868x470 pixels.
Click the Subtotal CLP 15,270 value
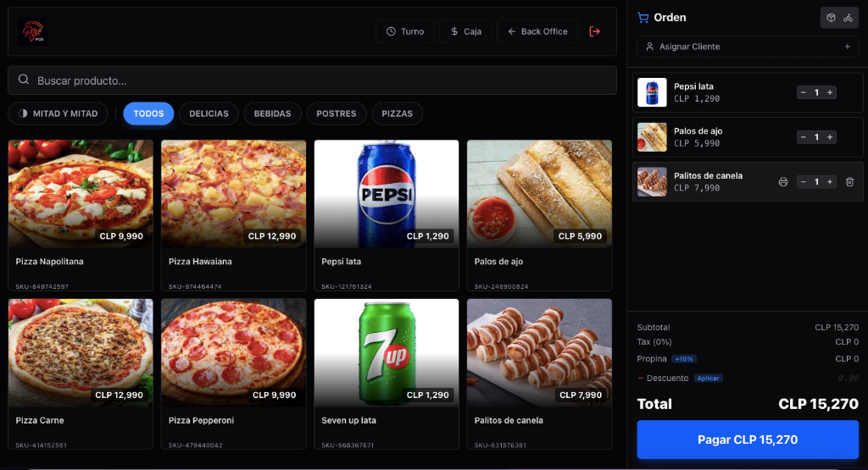[837, 328]
